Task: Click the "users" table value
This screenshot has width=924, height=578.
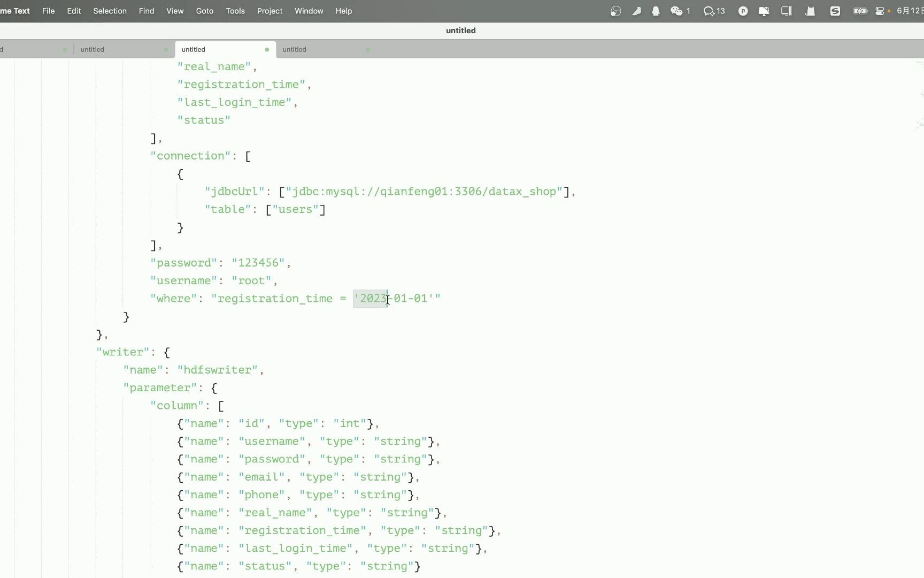Action: [295, 209]
